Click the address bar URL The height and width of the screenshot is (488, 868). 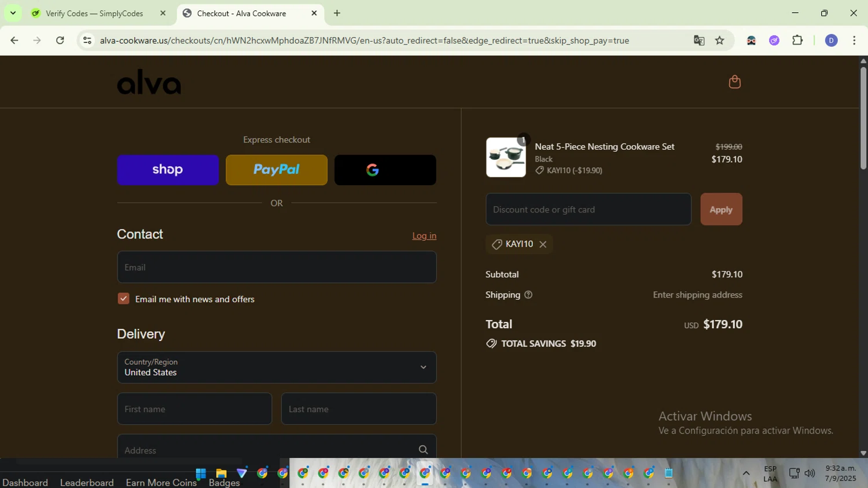tap(365, 41)
